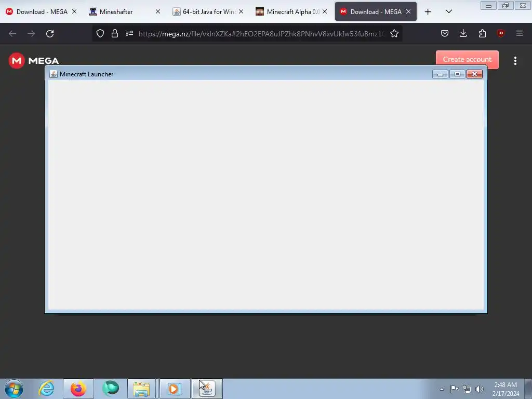This screenshot has width=532, height=399.
Task: Click the Show desktop strip
Action: click(528, 389)
